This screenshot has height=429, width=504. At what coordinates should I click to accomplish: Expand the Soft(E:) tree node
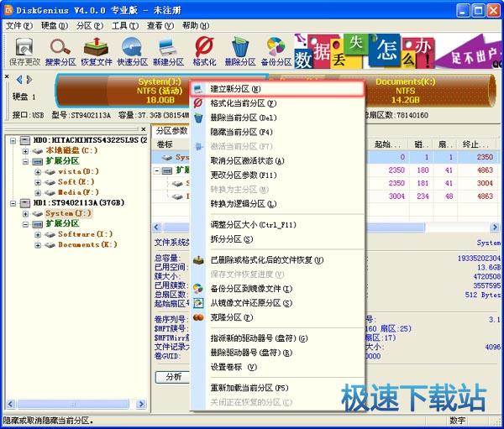click(38, 182)
